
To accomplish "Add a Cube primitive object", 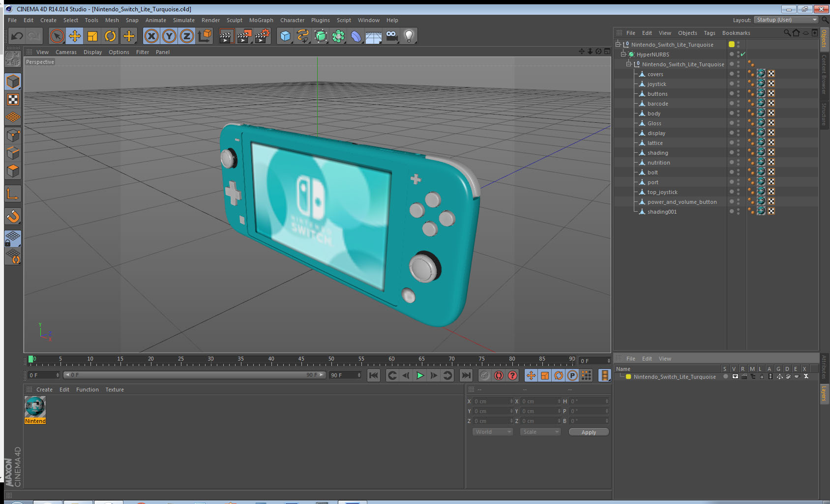I will tap(285, 36).
